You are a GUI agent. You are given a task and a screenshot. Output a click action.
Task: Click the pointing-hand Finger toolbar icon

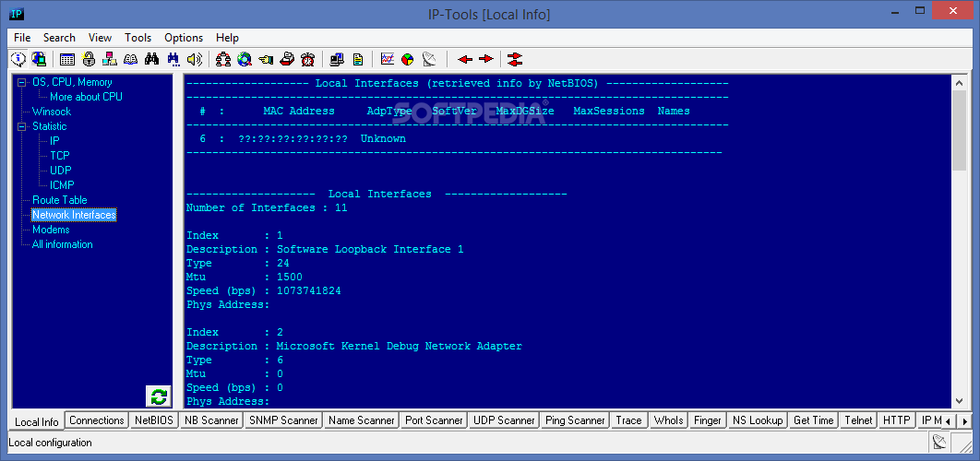tap(266, 59)
